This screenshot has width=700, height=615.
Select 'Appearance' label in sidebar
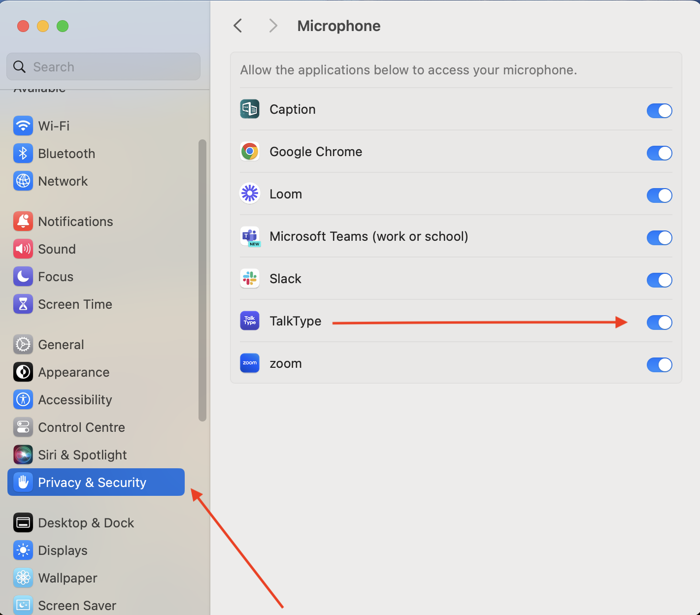coord(74,372)
